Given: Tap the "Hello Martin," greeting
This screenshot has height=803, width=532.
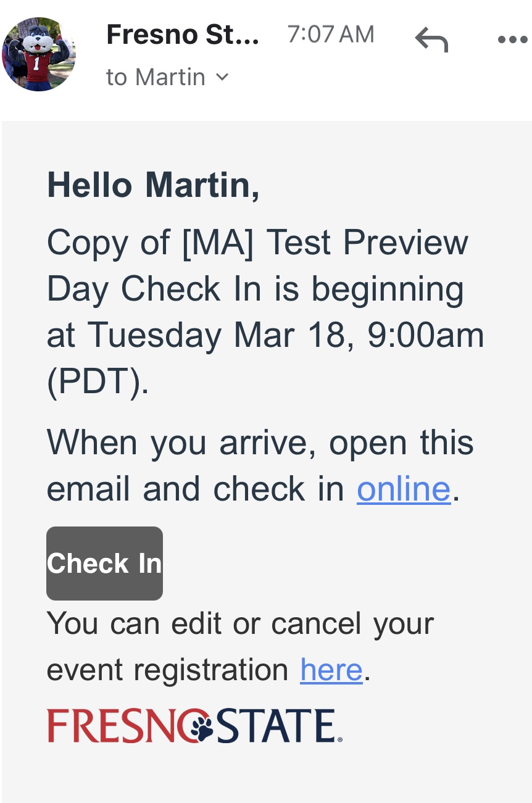Looking at the screenshot, I should coord(153,185).
